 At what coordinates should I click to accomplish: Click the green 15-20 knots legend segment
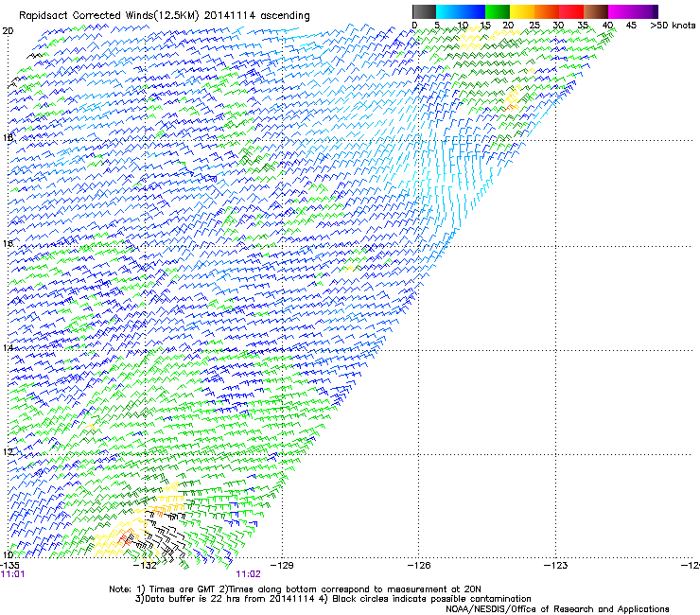498,11
